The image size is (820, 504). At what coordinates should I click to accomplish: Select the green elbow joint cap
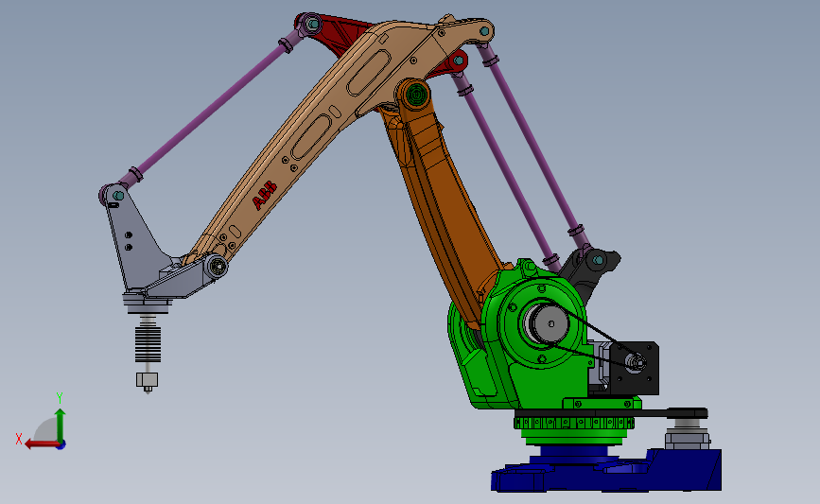point(416,96)
